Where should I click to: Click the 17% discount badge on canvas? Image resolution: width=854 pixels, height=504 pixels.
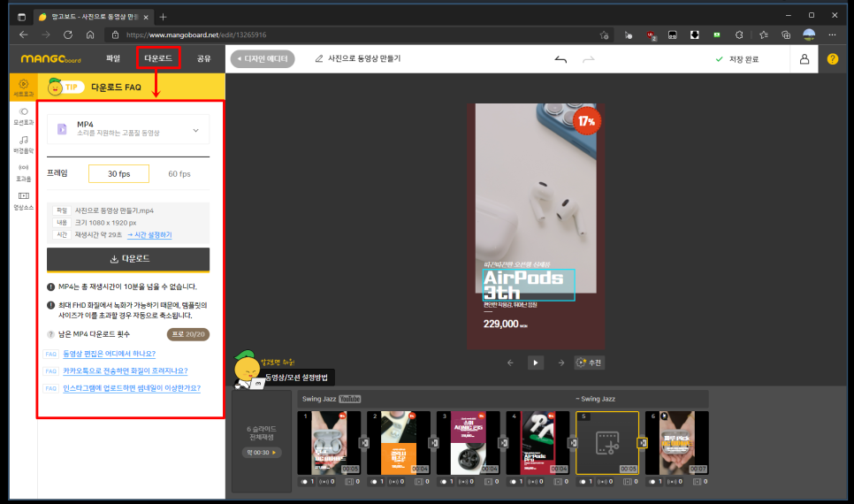point(587,121)
